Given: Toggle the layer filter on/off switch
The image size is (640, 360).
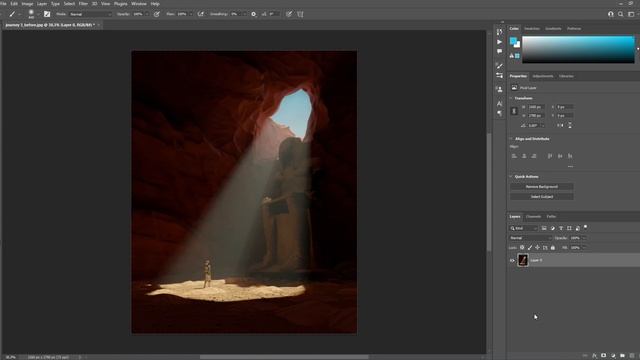Looking at the screenshot, I should click(586, 227).
